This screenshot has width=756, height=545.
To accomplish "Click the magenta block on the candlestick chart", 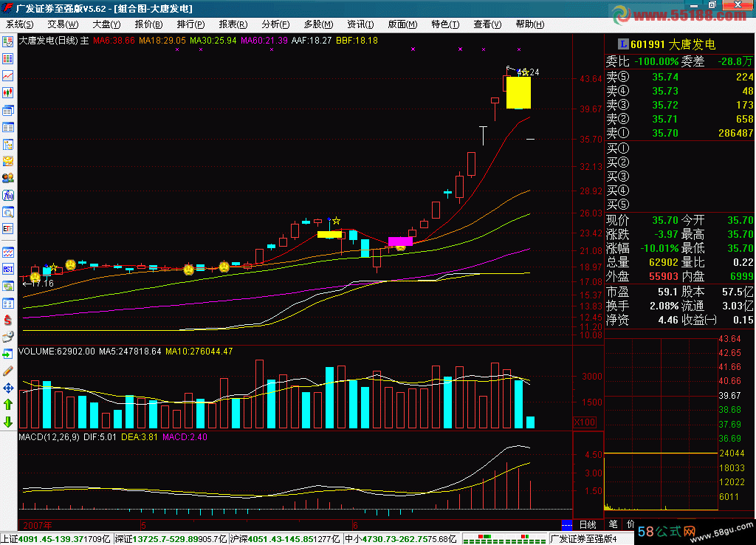I will pyautogui.click(x=400, y=241).
